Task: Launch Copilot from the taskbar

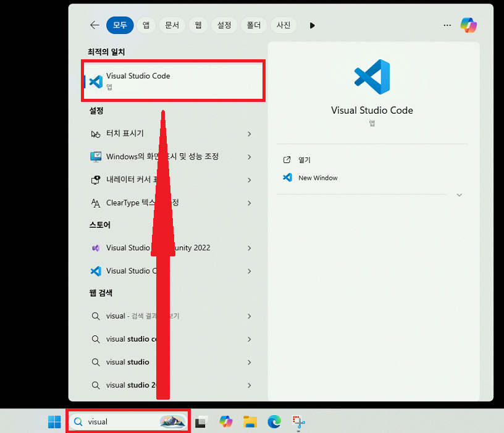Action: coord(225,421)
